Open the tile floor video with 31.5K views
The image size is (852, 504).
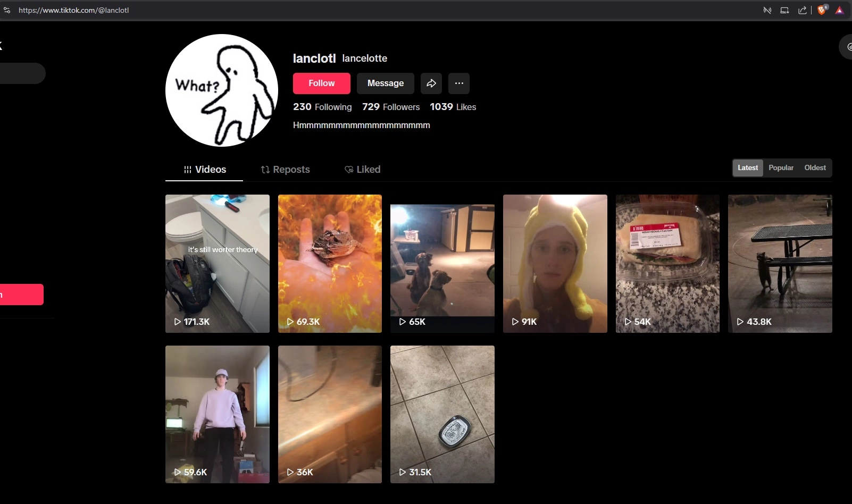pyautogui.click(x=442, y=415)
